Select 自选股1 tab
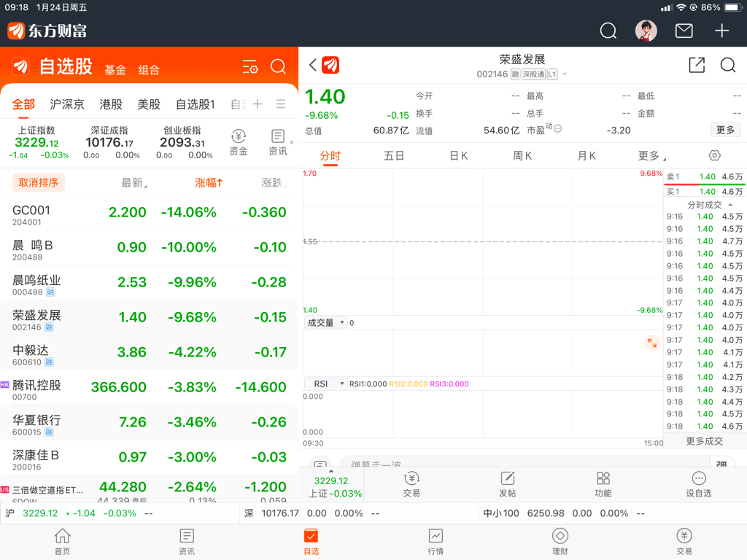 coord(196,104)
